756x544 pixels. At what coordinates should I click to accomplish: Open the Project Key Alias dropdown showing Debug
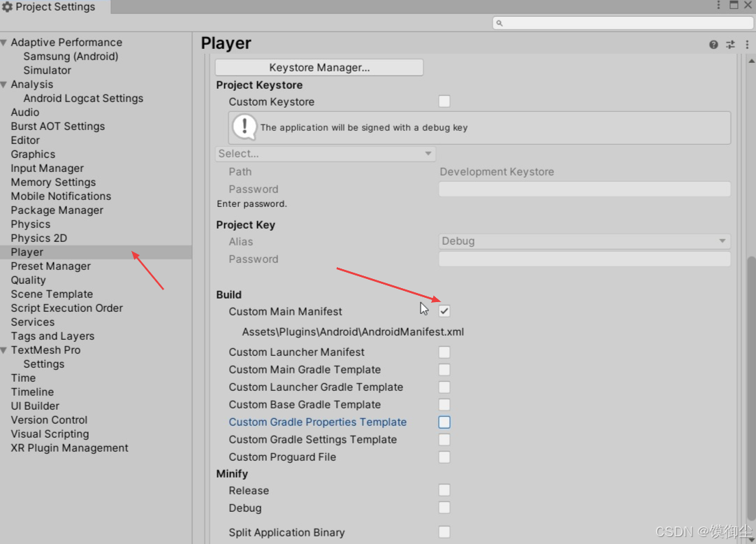[584, 241]
